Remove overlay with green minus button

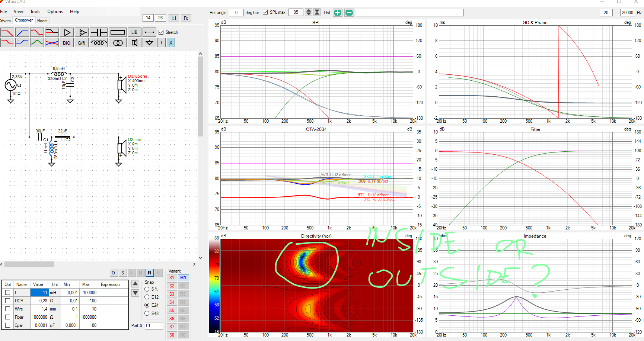click(349, 13)
